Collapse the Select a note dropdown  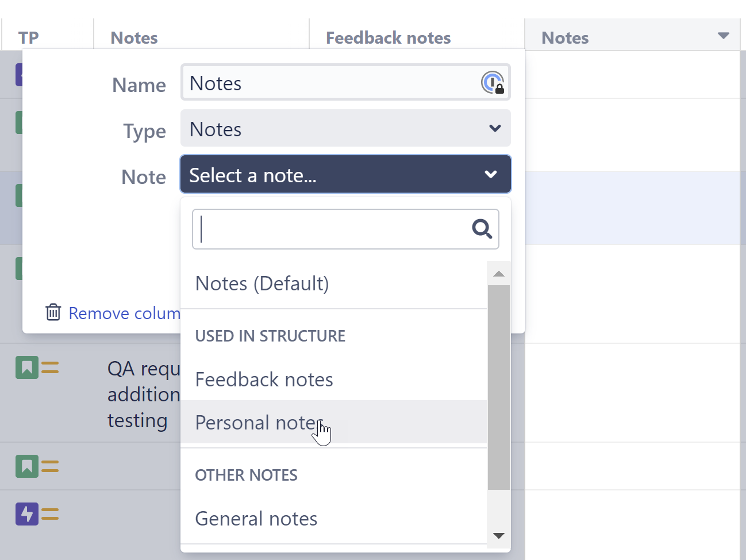[x=490, y=174]
